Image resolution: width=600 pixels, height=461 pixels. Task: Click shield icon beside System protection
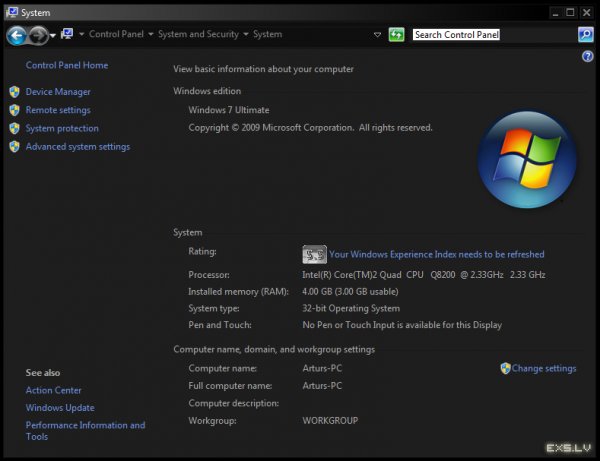[x=15, y=128]
